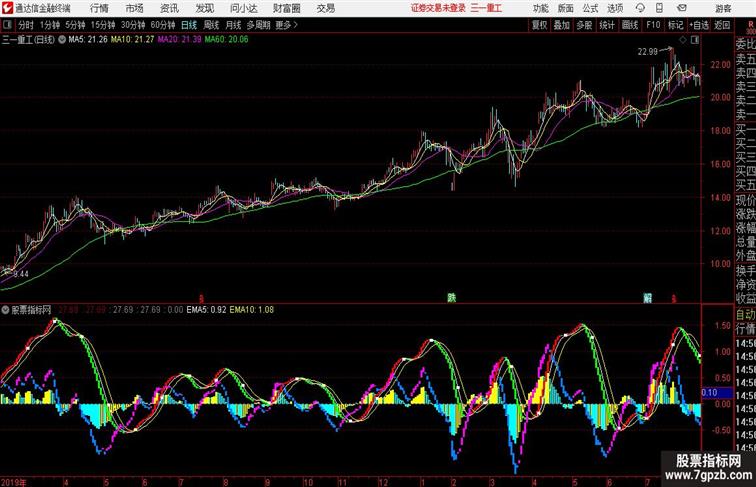Expand main chart indicator dropdown beside 三一重工(日线)

[x=62, y=40]
